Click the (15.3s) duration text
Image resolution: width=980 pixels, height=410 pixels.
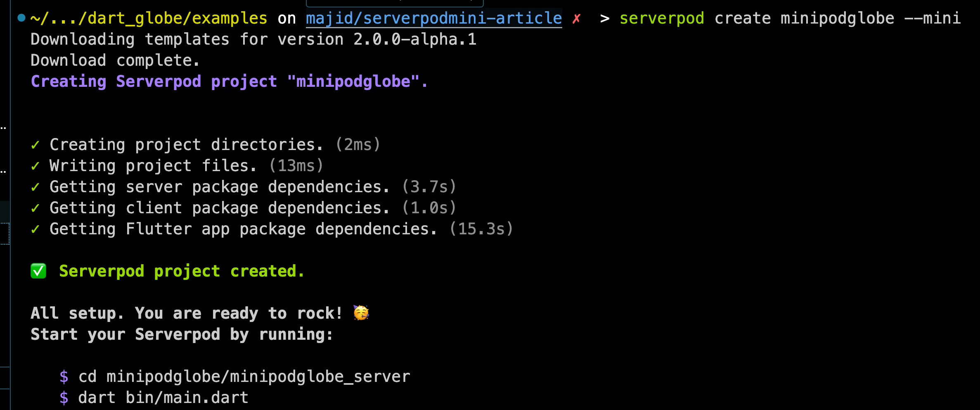tap(481, 229)
